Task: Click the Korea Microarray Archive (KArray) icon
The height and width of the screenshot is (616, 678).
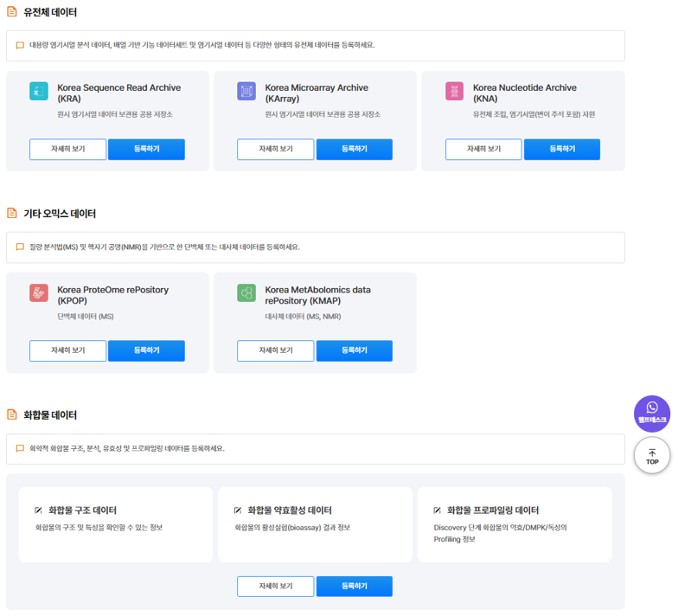Action: (x=246, y=92)
